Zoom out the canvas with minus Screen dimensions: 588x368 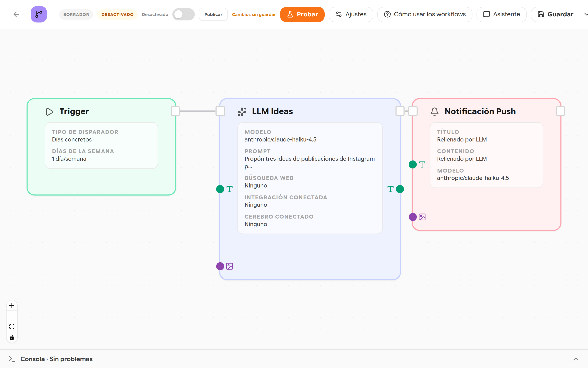[x=12, y=316]
